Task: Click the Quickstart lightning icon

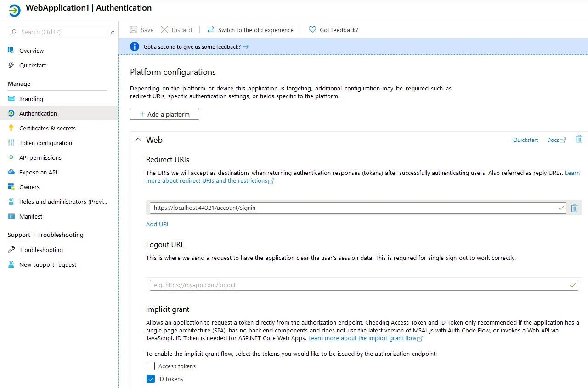Action: pyautogui.click(x=11, y=65)
